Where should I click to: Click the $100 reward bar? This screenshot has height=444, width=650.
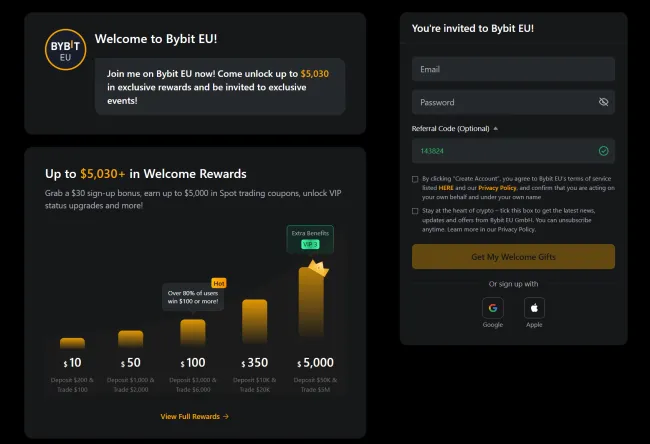point(193,332)
